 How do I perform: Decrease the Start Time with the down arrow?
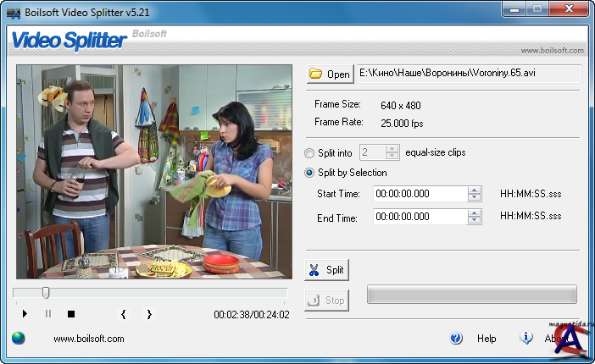pos(475,198)
